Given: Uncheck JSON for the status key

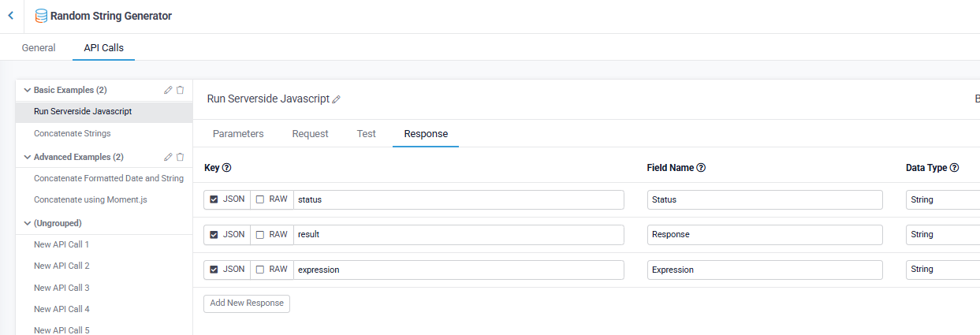Looking at the screenshot, I should click(214, 199).
